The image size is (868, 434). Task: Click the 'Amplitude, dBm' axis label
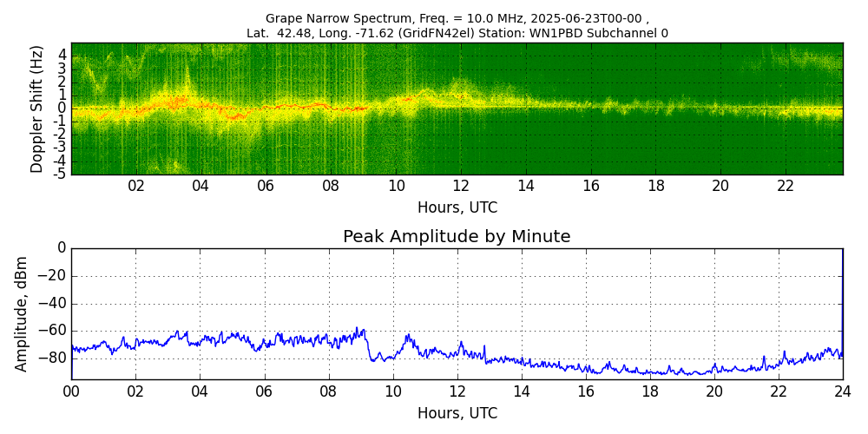click(x=23, y=313)
